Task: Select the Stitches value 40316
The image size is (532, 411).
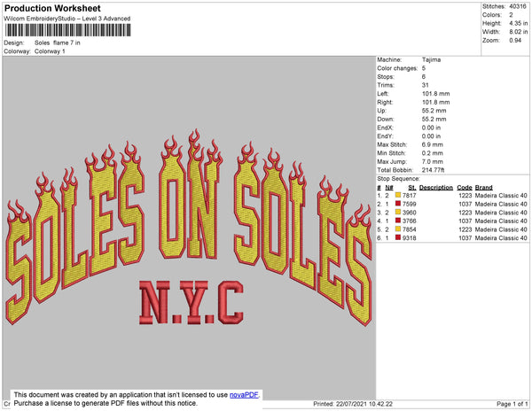Action: pos(518,6)
